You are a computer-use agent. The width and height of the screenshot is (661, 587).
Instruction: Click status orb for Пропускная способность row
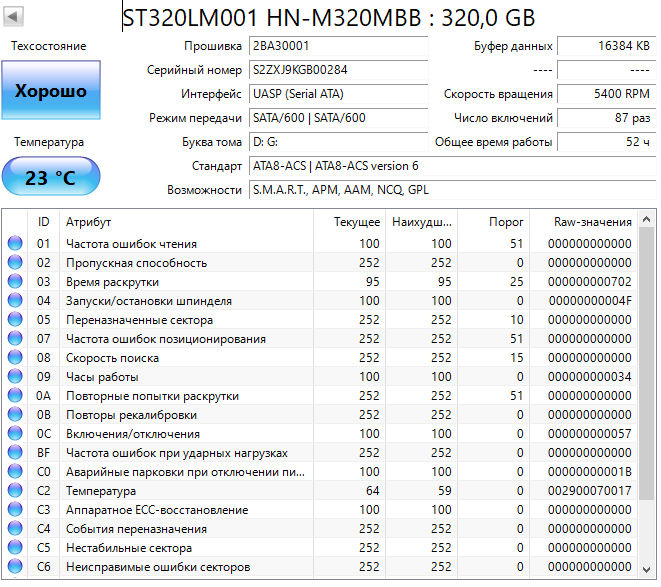click(15, 262)
